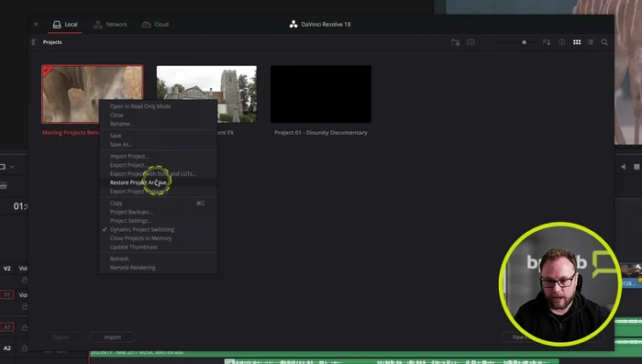Click the Project 01 - Disunity Documentary label

point(321,133)
